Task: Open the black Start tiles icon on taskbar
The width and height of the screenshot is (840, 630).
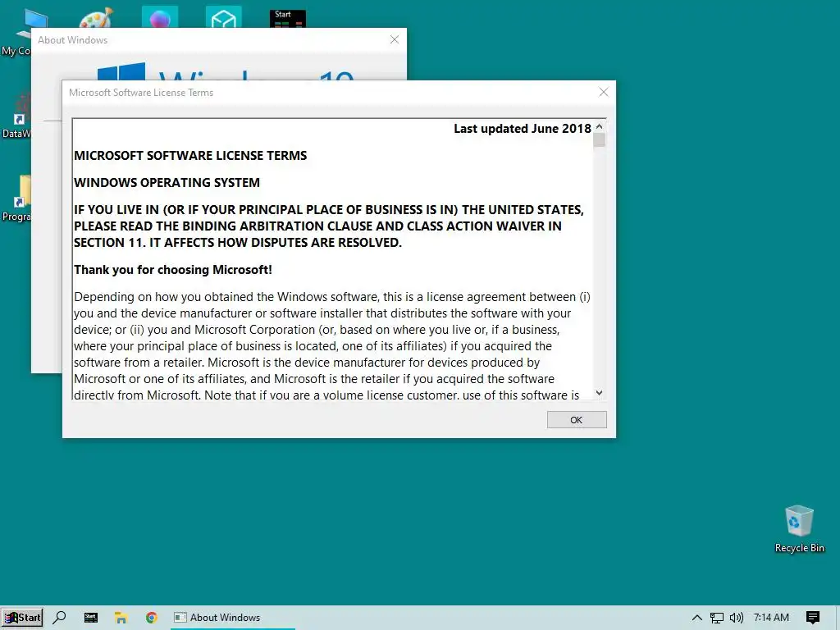Action: tap(90, 618)
